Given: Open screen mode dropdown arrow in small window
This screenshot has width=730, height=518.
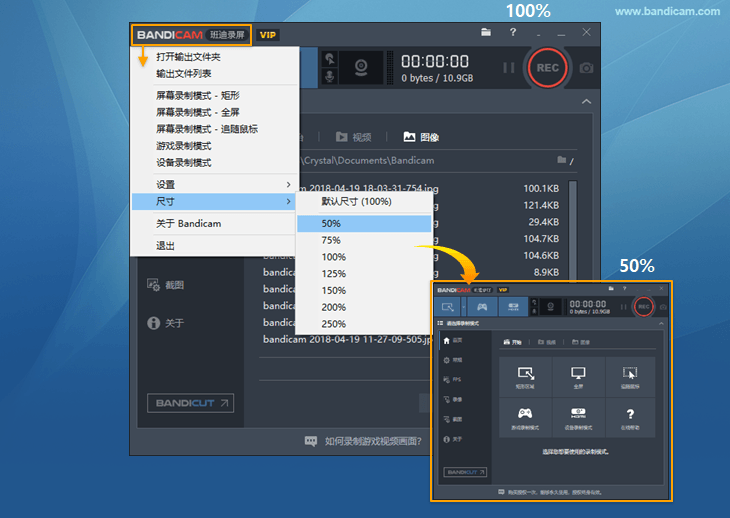Looking at the screenshot, I should (464, 307).
